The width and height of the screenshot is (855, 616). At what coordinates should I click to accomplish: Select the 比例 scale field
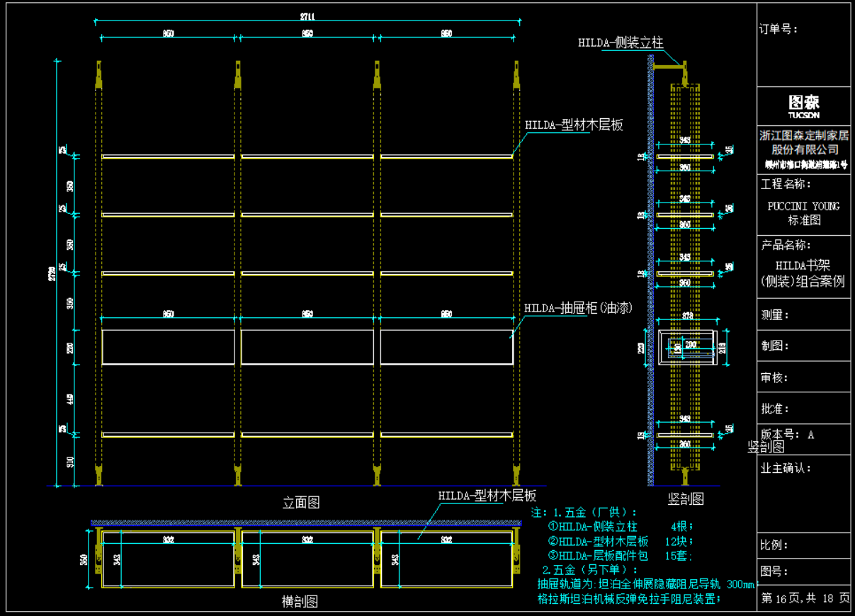(774, 545)
